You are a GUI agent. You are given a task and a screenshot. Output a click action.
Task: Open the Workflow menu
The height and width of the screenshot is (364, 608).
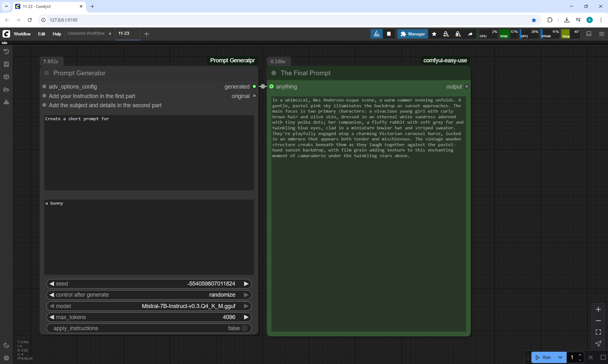[x=22, y=34]
